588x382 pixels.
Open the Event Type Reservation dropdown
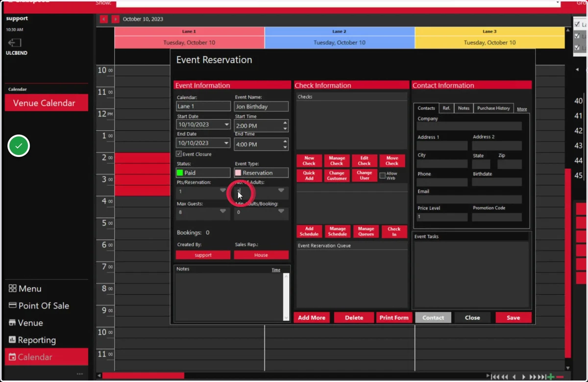[x=261, y=173]
